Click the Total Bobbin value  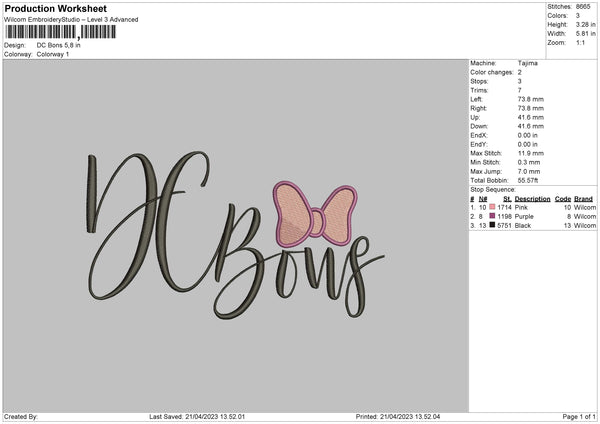point(528,180)
